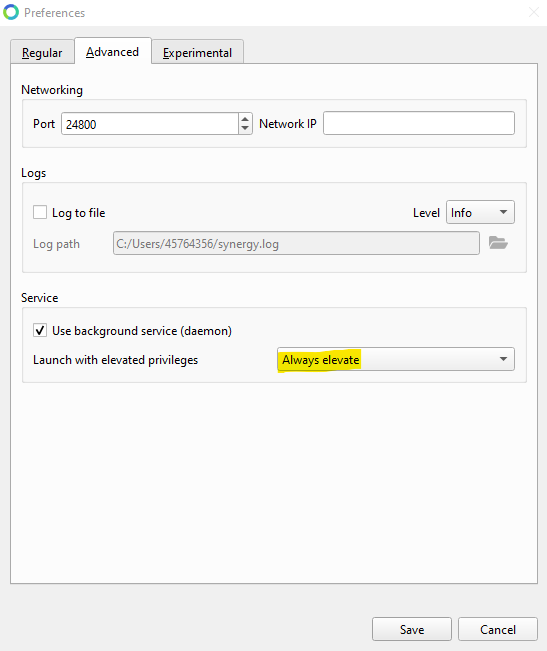Switch to the Regular tab
This screenshot has height=651, width=547.
(x=42, y=52)
